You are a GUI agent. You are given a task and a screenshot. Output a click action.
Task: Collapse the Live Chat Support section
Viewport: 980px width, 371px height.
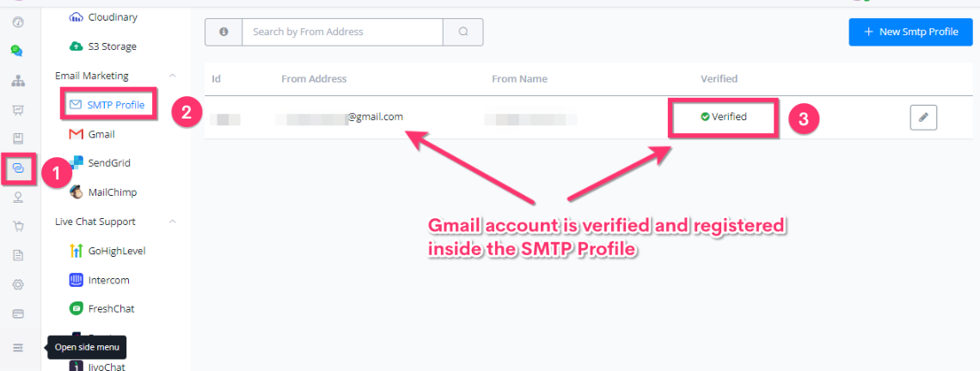pyautogui.click(x=173, y=221)
